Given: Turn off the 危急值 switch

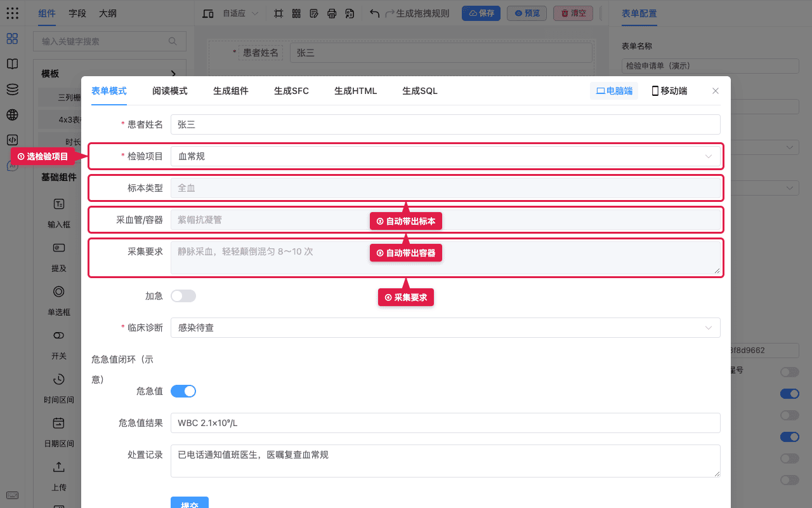Looking at the screenshot, I should point(183,391).
